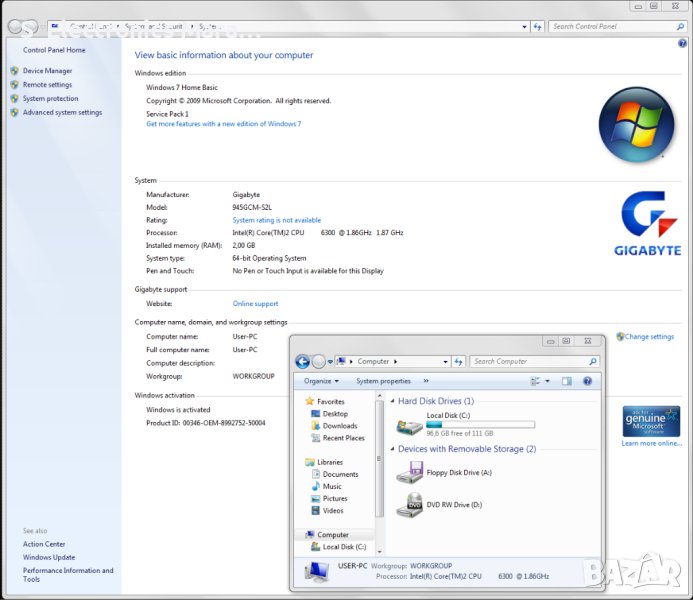Image resolution: width=693 pixels, height=600 pixels.
Task: Collapse Devices with Removable Storage group
Action: (x=393, y=450)
